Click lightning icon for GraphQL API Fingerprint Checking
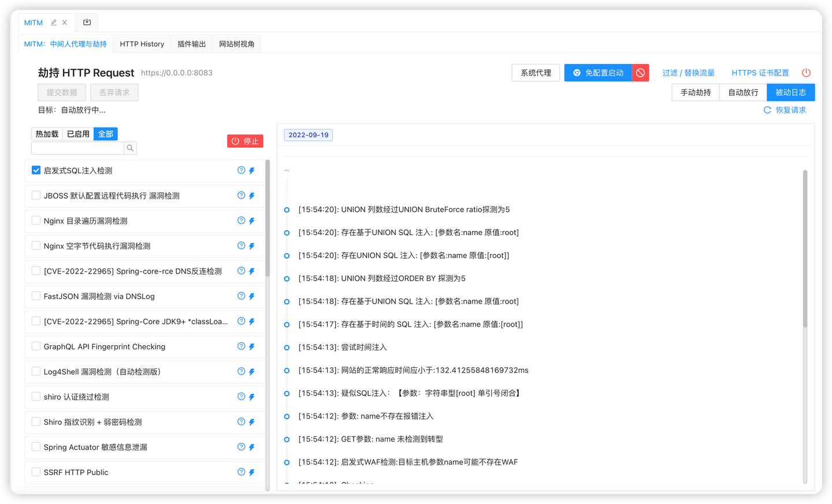This screenshot has height=504, width=832. [x=252, y=346]
